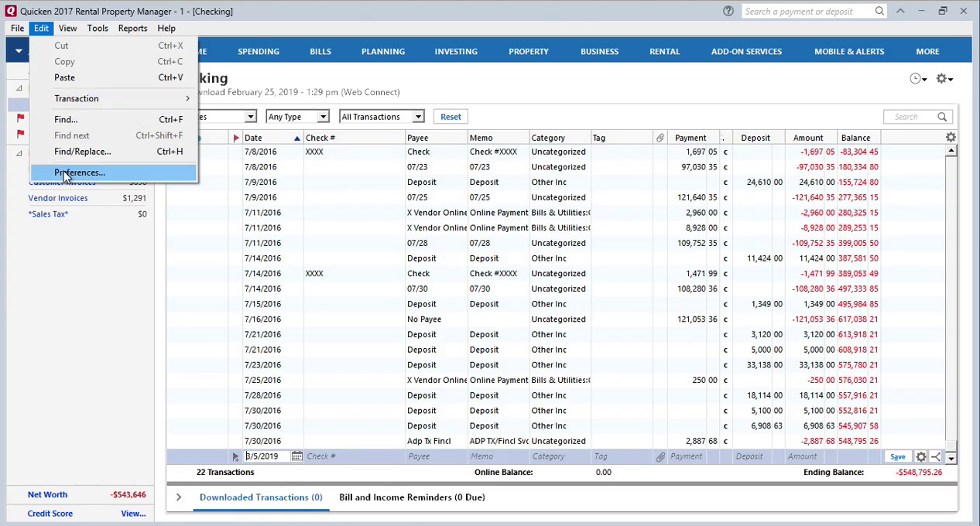
Task: Click the split transaction icon
Action: (936, 456)
